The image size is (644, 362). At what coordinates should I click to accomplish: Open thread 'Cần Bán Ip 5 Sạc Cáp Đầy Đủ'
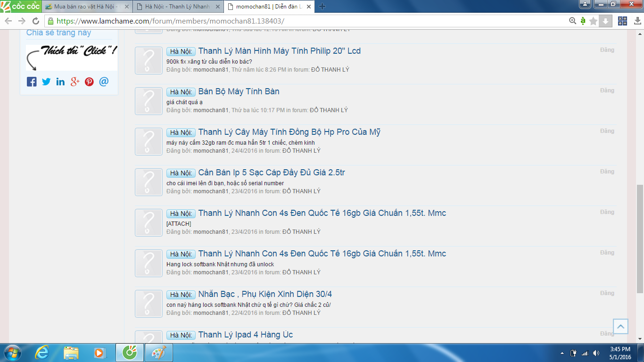point(272,173)
